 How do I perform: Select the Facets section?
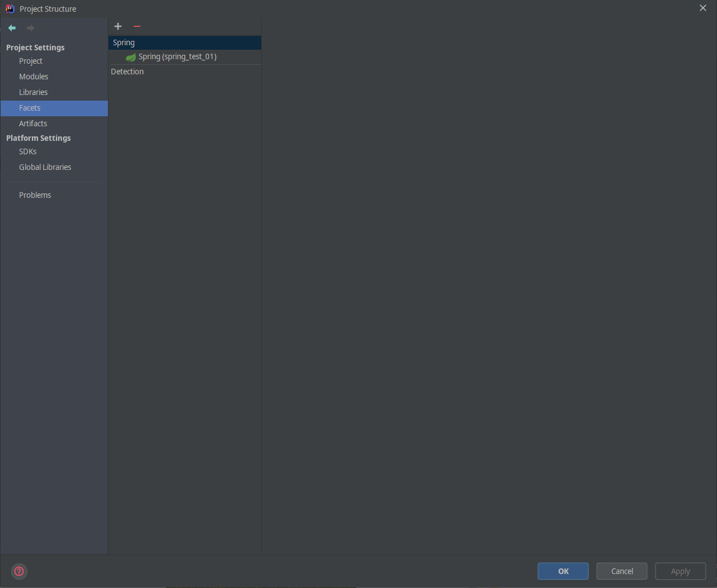[54, 108]
